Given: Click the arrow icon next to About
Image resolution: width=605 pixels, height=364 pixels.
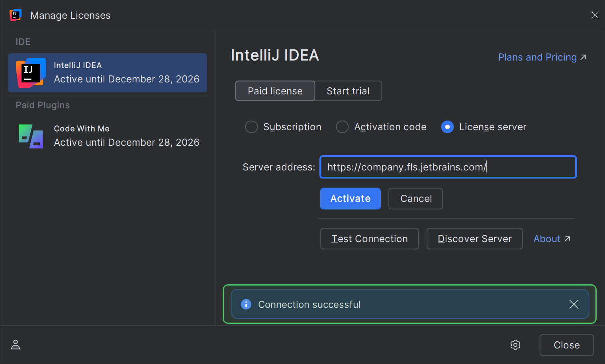Looking at the screenshot, I should [567, 239].
